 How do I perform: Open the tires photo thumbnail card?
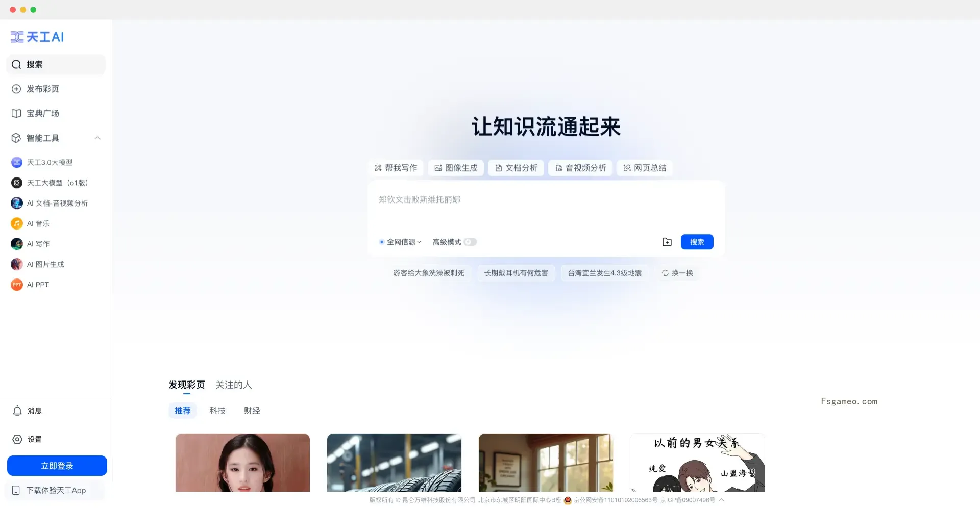pos(394,463)
